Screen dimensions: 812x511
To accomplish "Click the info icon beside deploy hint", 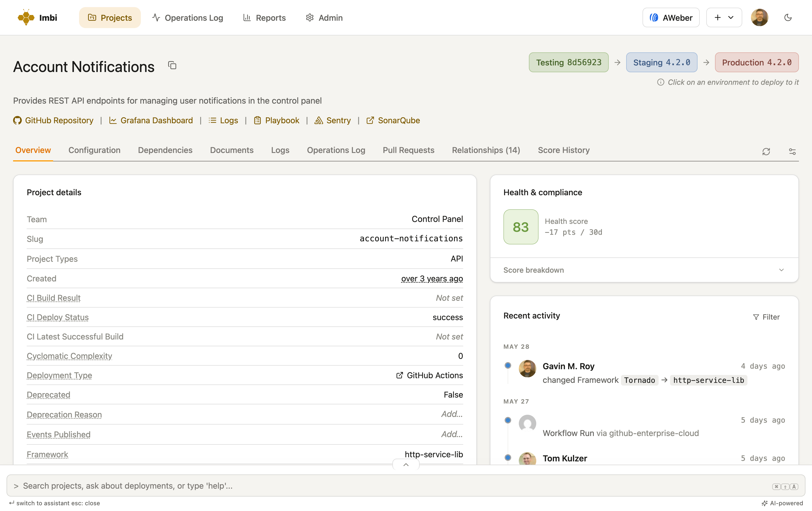I will (660, 82).
